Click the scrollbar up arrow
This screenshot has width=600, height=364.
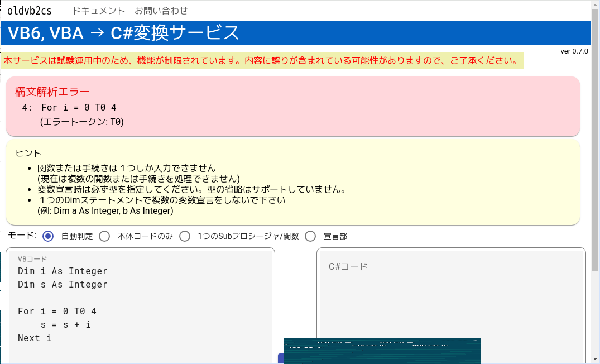point(595,4)
